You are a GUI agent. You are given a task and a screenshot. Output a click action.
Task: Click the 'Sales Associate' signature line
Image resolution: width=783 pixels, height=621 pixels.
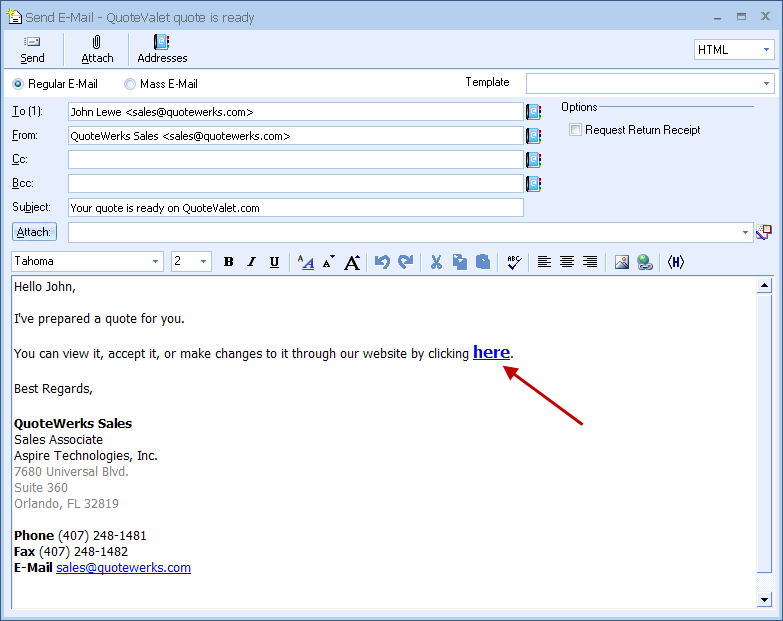58,440
